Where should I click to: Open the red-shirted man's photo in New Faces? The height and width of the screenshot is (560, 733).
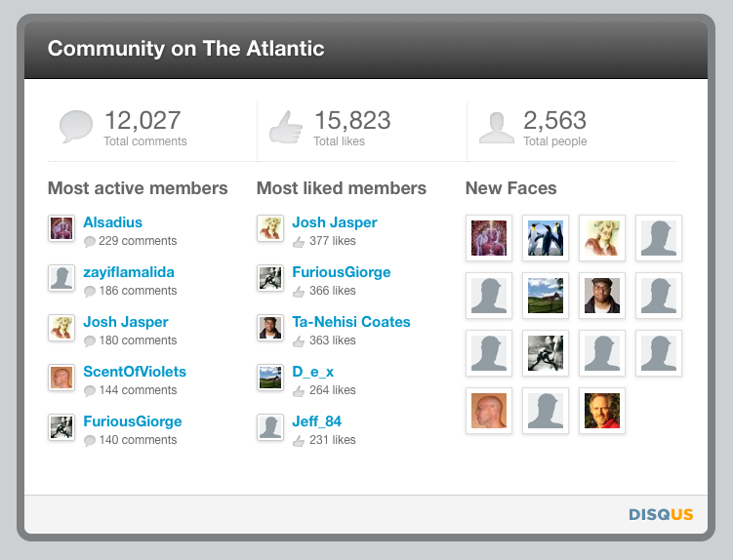click(602, 411)
